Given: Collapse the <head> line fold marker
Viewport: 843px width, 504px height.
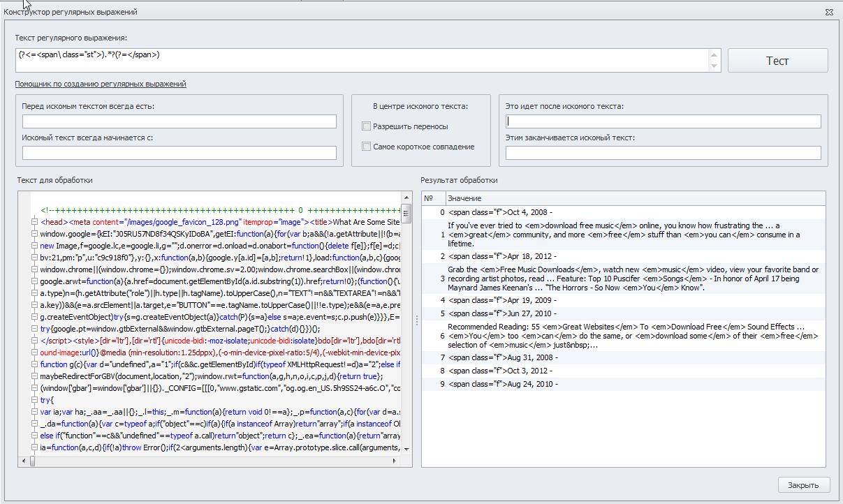Looking at the screenshot, I should coord(34,222).
